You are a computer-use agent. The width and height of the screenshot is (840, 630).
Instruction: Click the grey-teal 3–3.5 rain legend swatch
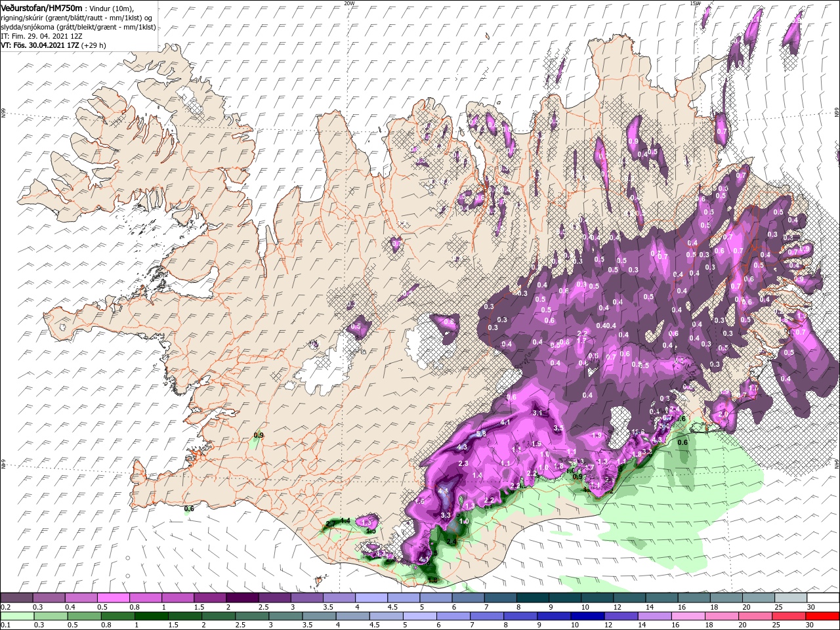[x=285, y=616]
